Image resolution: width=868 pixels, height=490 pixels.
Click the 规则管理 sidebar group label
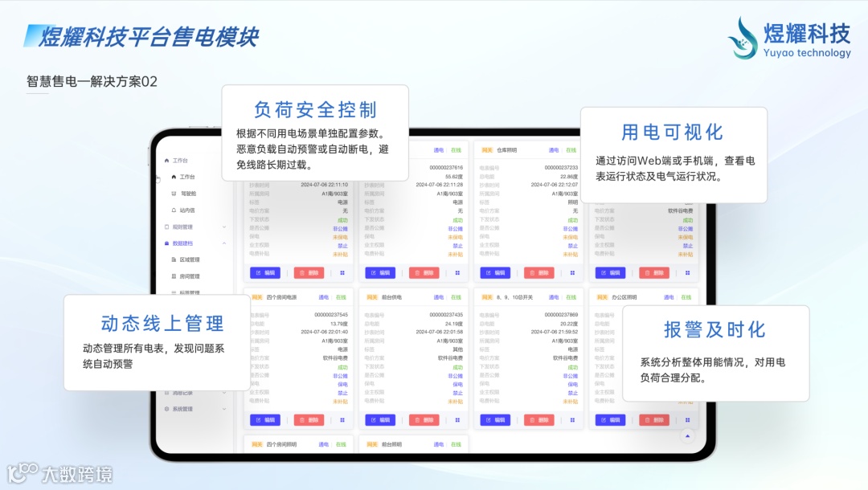182,227
